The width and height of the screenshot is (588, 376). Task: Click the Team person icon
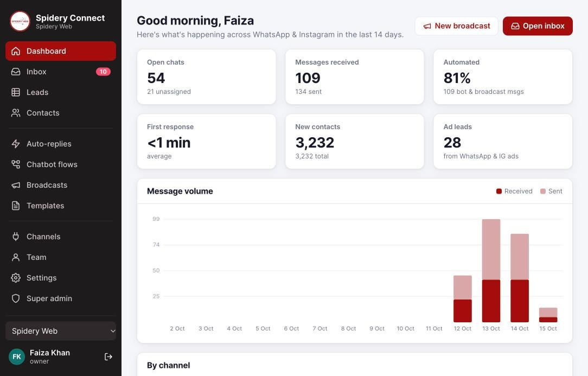point(16,257)
